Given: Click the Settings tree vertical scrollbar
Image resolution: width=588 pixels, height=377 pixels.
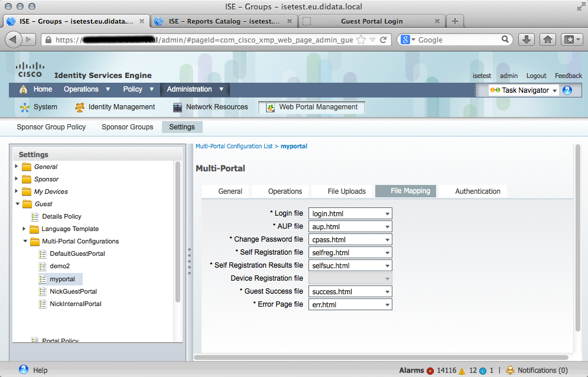Looking at the screenshot, I should (178, 232).
